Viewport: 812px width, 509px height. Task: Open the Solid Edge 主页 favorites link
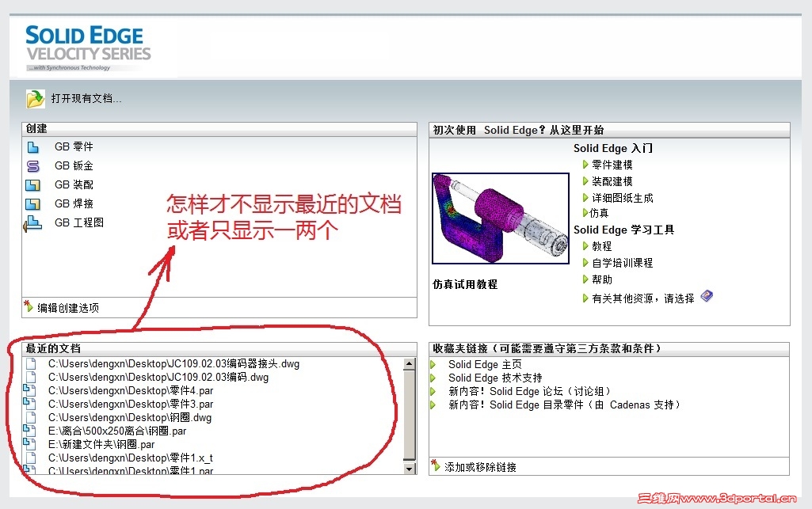coord(485,364)
